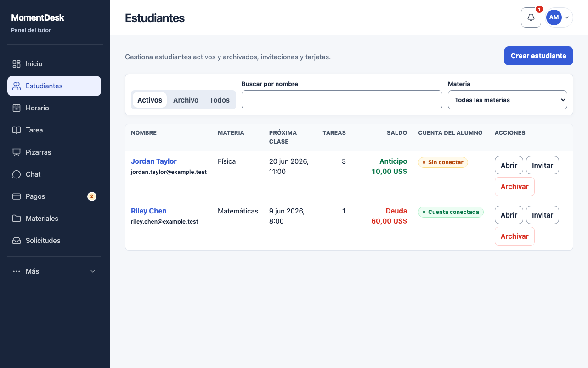
Task: Click the Inicio grid icon in sidebar
Action: pyautogui.click(x=17, y=64)
